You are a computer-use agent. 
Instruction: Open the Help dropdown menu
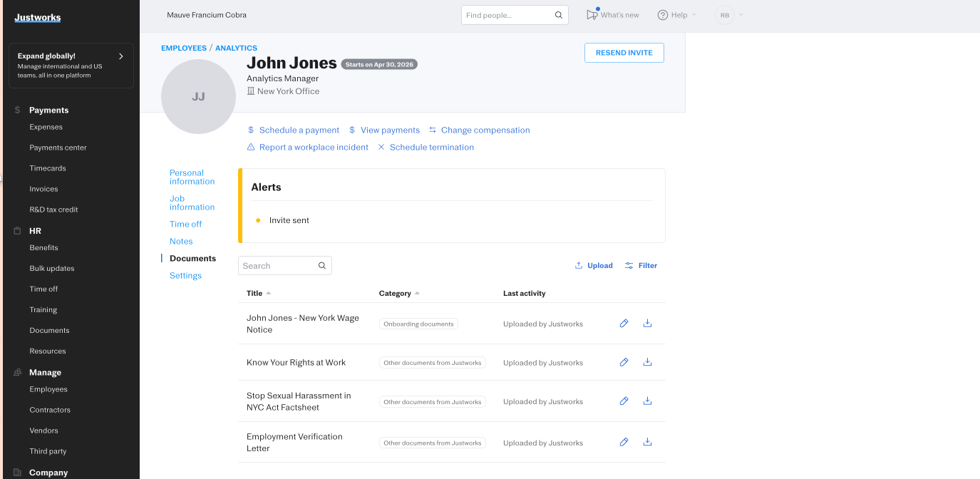(676, 15)
